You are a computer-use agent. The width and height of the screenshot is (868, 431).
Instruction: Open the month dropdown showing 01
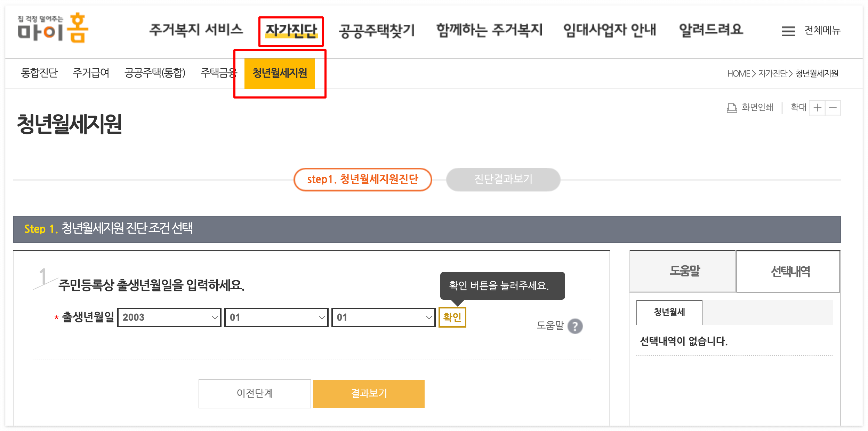tap(276, 317)
